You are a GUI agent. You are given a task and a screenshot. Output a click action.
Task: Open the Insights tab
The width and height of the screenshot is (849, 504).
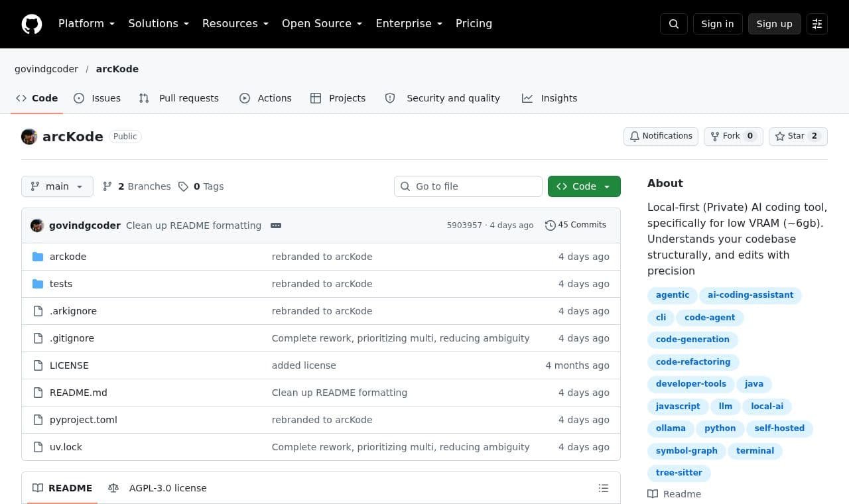[550, 98]
